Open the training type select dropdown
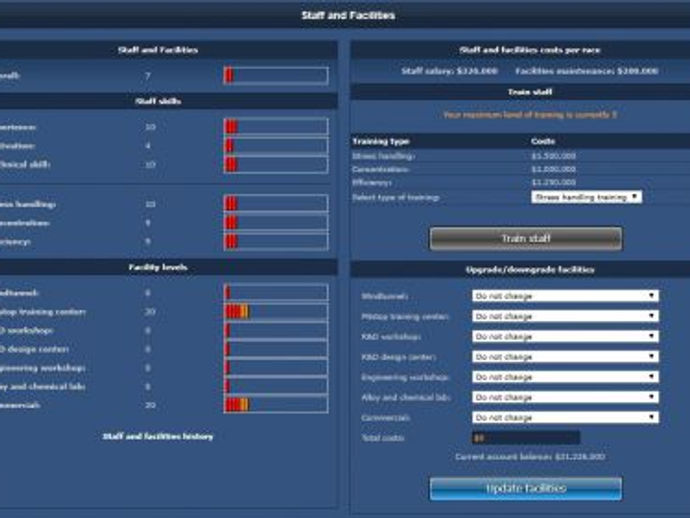690x518 pixels. point(586,197)
